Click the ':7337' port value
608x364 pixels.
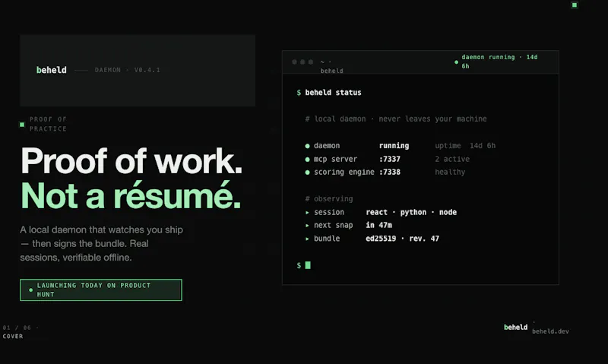tap(390, 159)
